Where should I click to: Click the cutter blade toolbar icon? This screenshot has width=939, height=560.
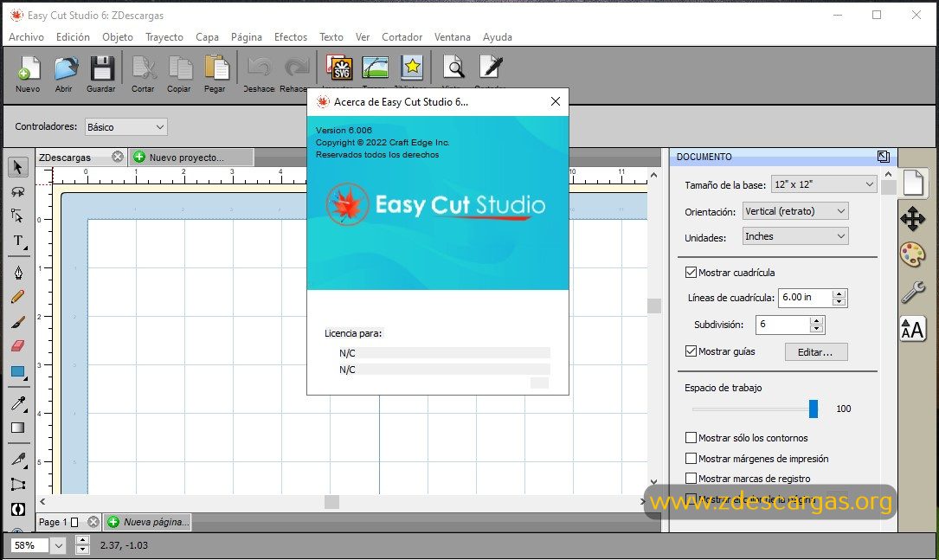(491, 68)
